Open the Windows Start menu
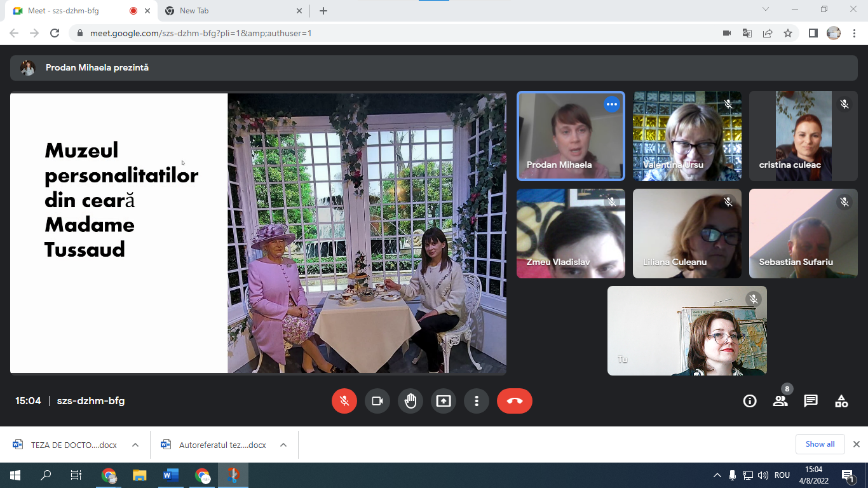 click(x=15, y=475)
